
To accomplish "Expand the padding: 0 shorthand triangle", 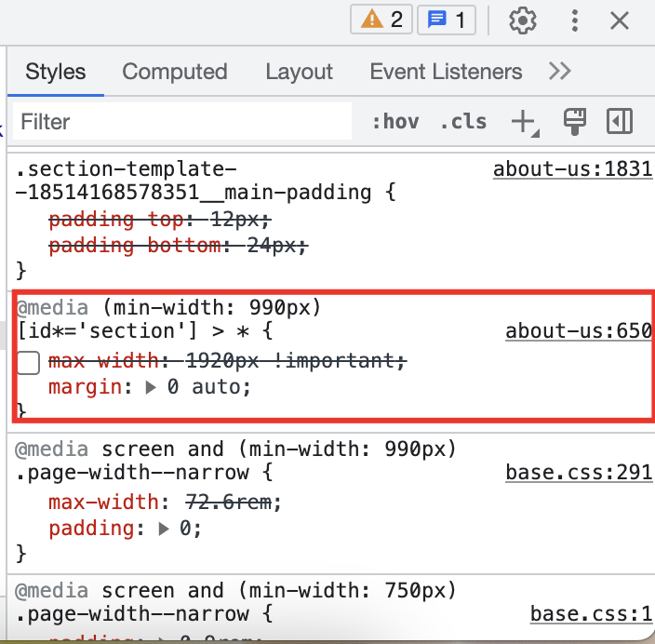I will click(164, 530).
